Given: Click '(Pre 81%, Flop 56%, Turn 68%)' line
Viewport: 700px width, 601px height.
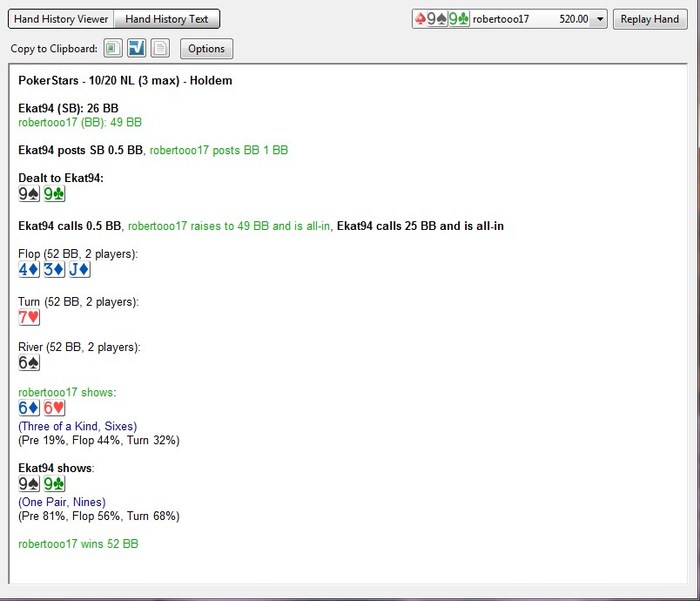Looking at the screenshot, I should coord(99,516).
